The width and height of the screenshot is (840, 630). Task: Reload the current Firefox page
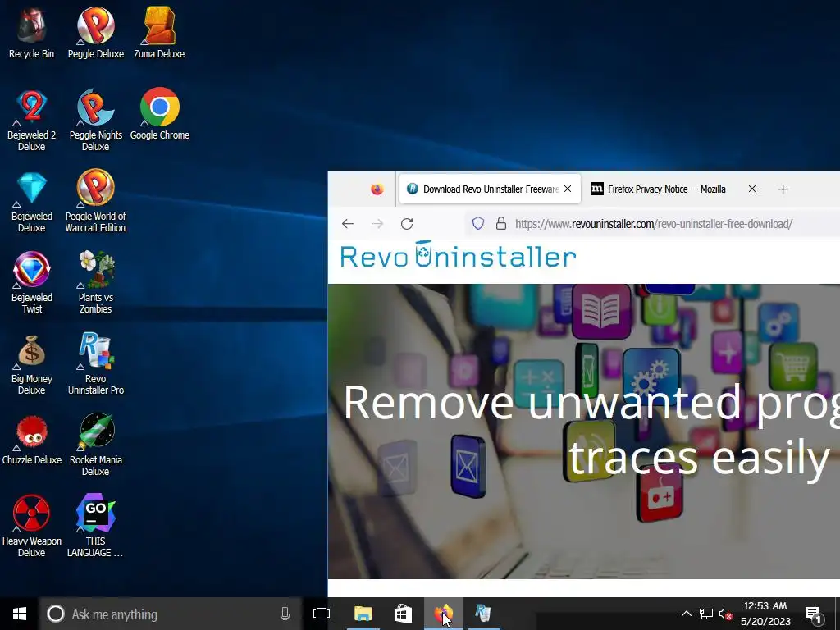point(407,224)
